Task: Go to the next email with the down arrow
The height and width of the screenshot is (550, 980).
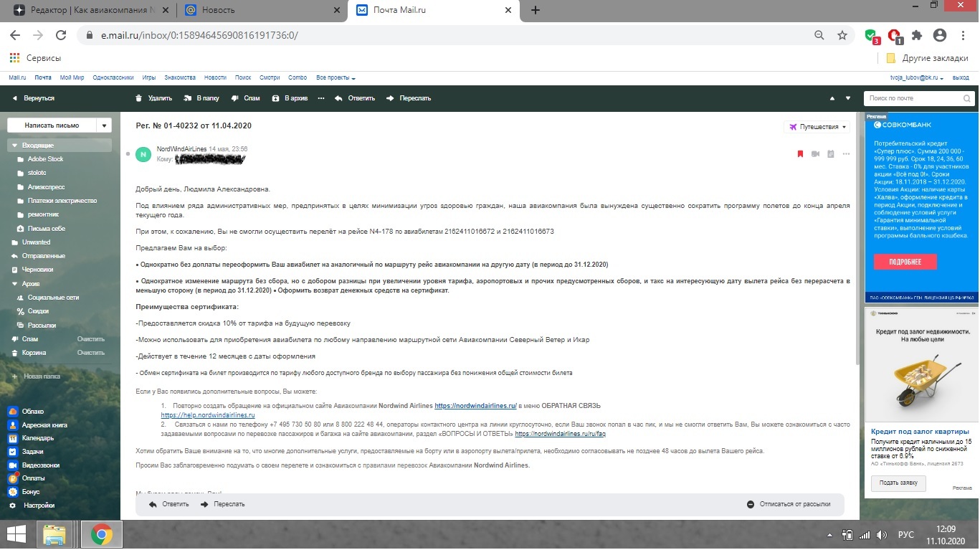Action: (x=848, y=98)
